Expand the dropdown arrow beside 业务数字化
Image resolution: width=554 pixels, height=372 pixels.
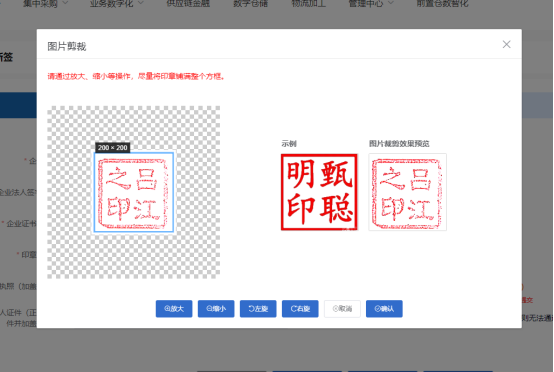[x=141, y=3]
